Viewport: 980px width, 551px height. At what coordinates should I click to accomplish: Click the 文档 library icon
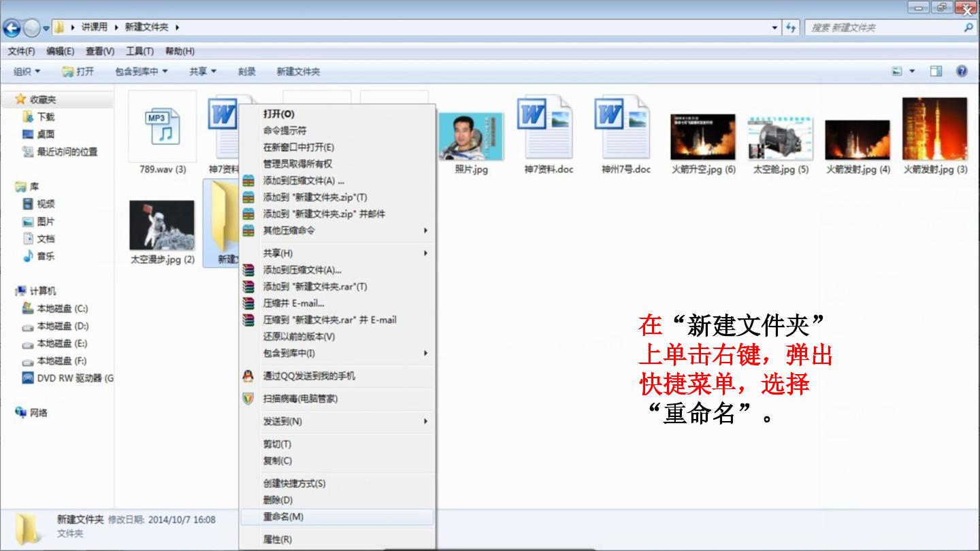tap(28, 239)
